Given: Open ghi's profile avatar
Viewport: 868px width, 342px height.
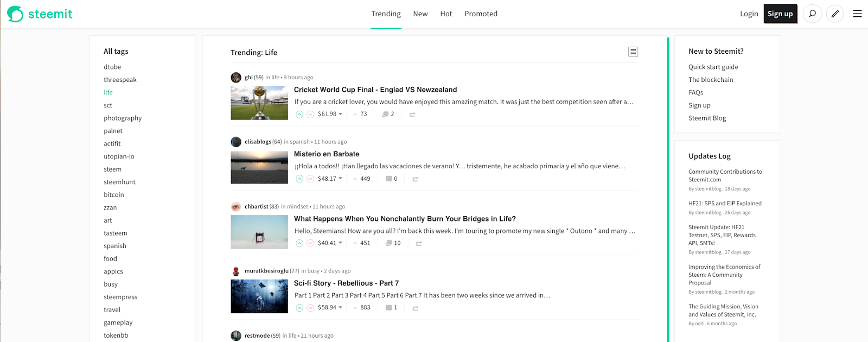Looking at the screenshot, I should click(236, 77).
